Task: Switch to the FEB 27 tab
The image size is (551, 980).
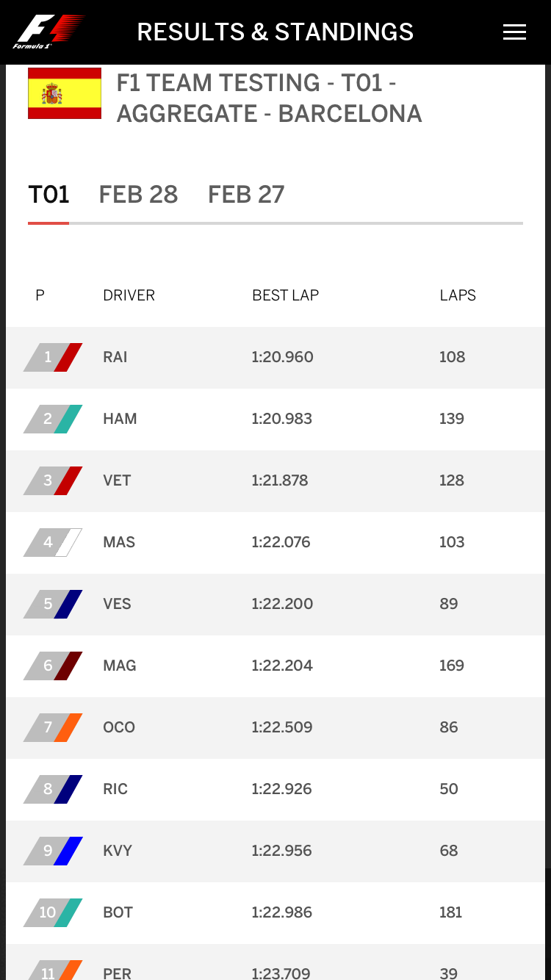Action: pyautogui.click(x=246, y=195)
